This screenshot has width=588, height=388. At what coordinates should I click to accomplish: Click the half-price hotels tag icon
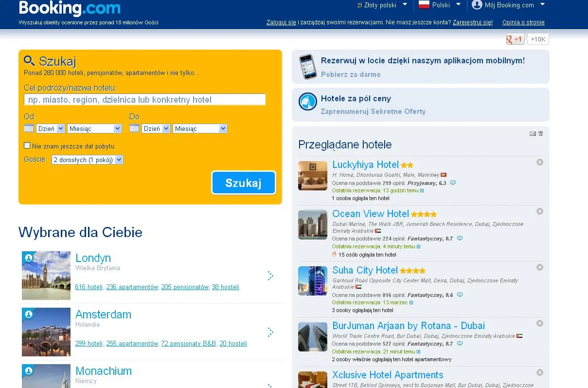point(307,101)
